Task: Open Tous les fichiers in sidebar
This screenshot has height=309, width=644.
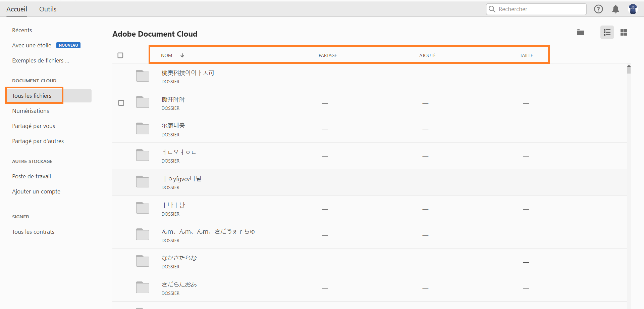Action: point(32,95)
